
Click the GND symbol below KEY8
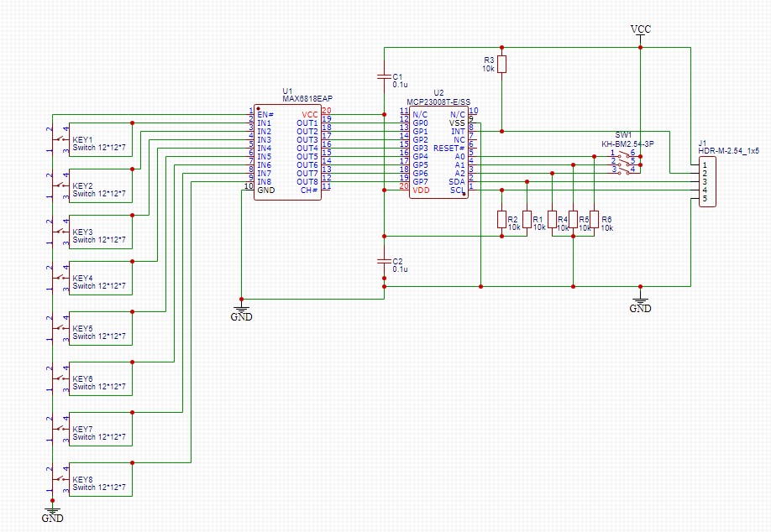pos(52,514)
